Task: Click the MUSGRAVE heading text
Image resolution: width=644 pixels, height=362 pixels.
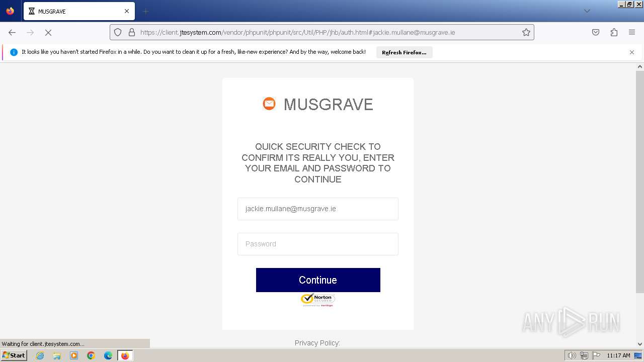Action: (x=329, y=104)
